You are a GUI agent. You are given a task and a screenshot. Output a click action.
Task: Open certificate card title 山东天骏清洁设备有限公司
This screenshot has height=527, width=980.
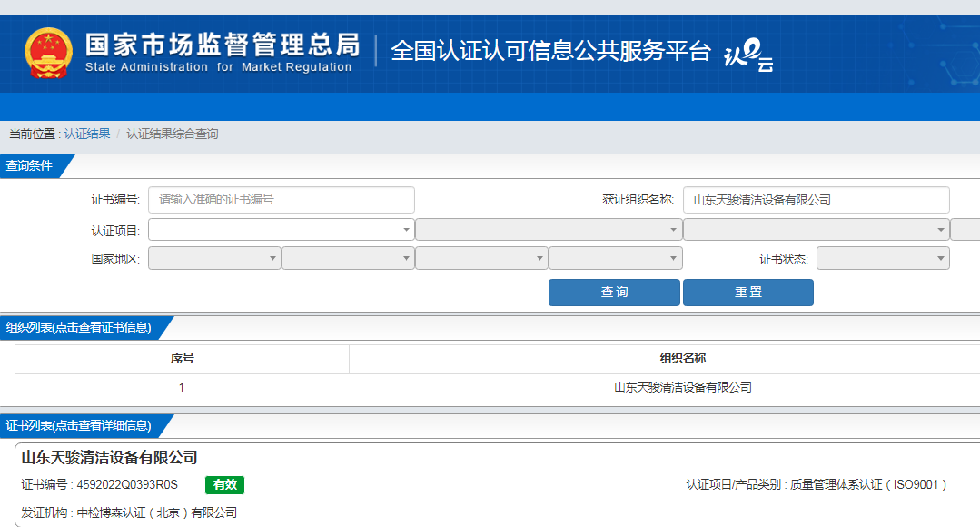[x=109, y=458]
